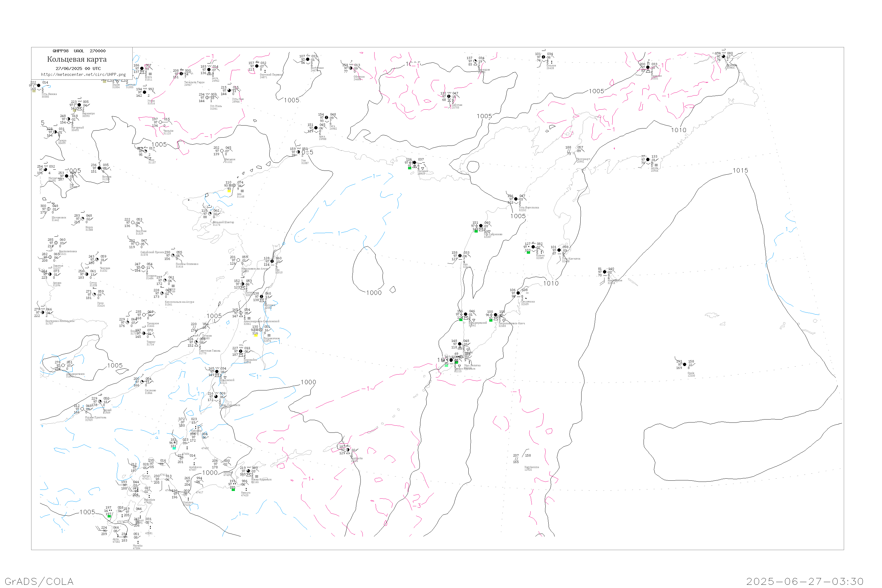Click the QHPP98 UAOL 270000 header text
Image resolution: width=882 pixels, height=588 pixels.
tap(79, 51)
